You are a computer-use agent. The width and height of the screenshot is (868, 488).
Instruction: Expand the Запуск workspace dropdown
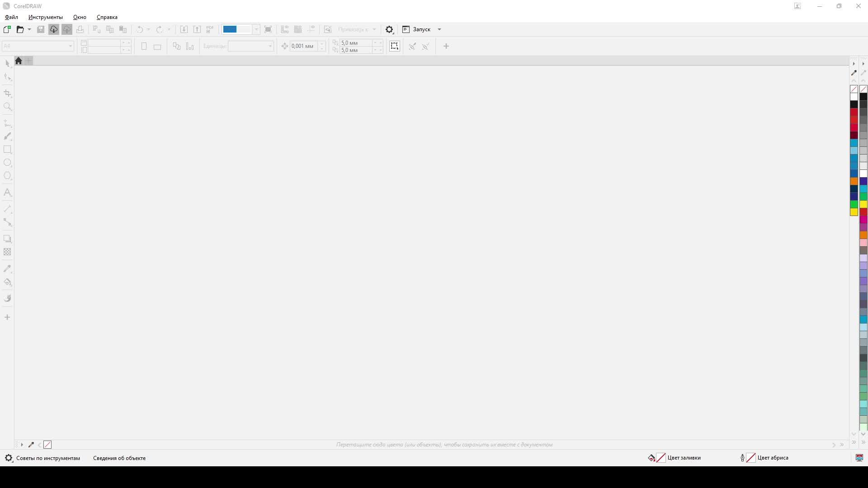[439, 29]
